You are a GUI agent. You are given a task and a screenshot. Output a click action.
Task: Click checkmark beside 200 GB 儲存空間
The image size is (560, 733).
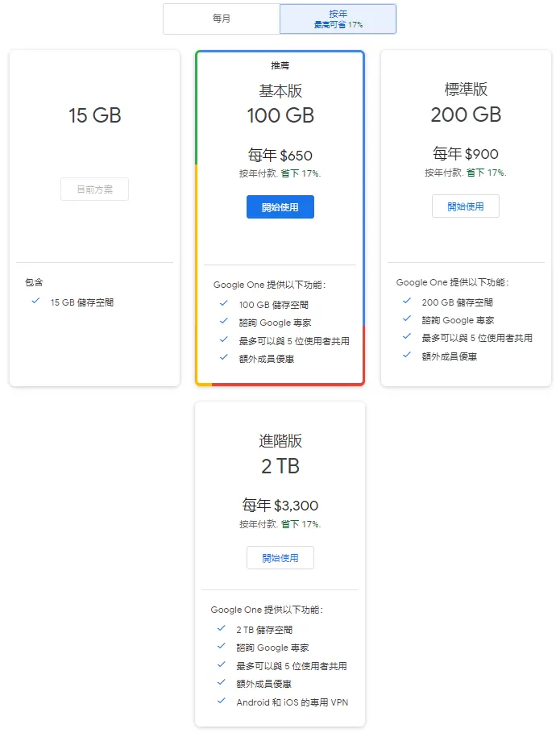[x=407, y=302]
